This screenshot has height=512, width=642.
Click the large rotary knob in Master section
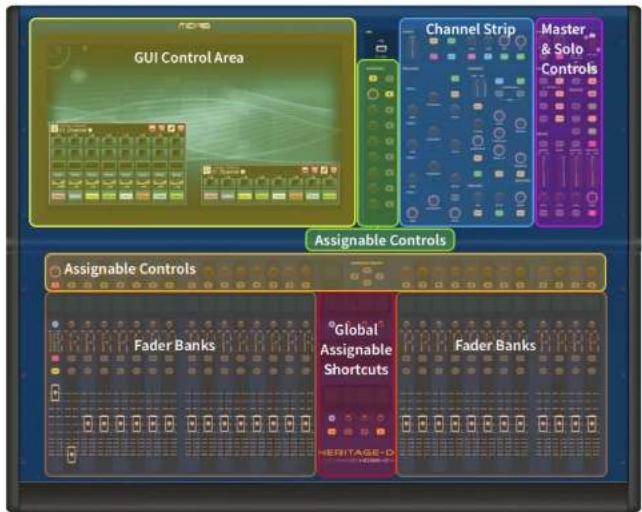pos(592,198)
